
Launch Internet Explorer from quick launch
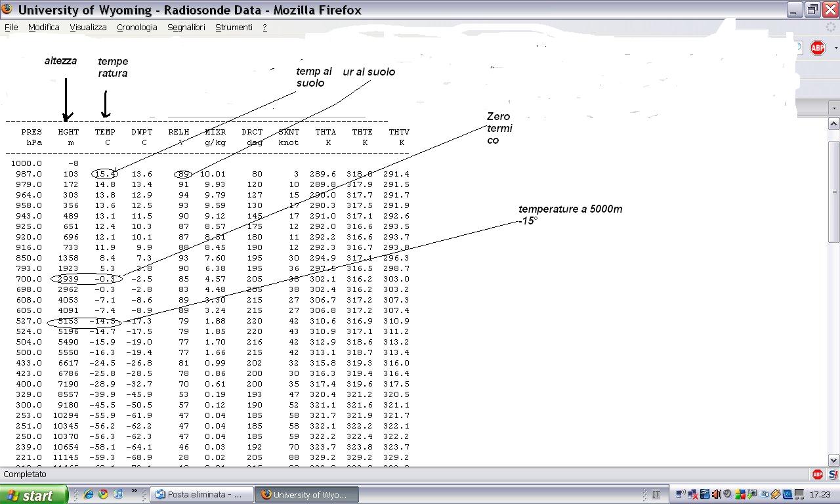89,494
